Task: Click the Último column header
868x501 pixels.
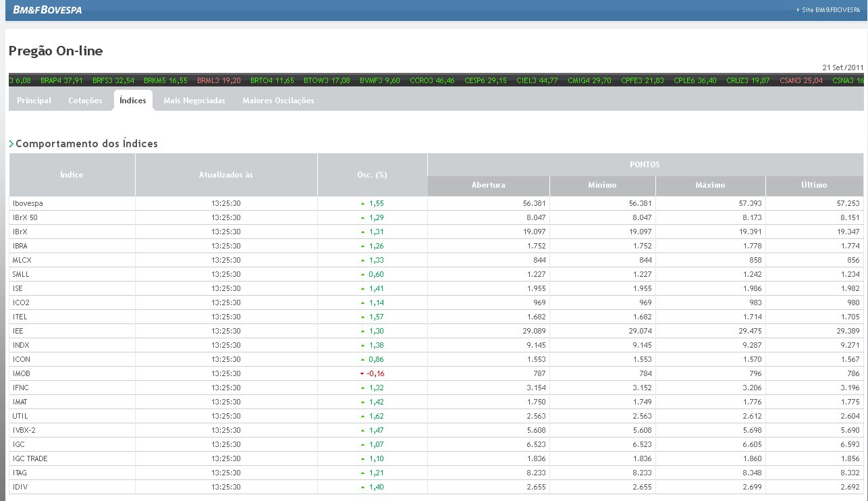Action: (815, 185)
